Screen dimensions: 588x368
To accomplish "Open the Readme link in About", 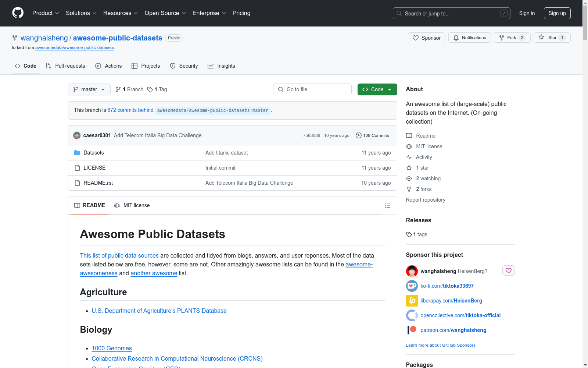I will [421, 136].
